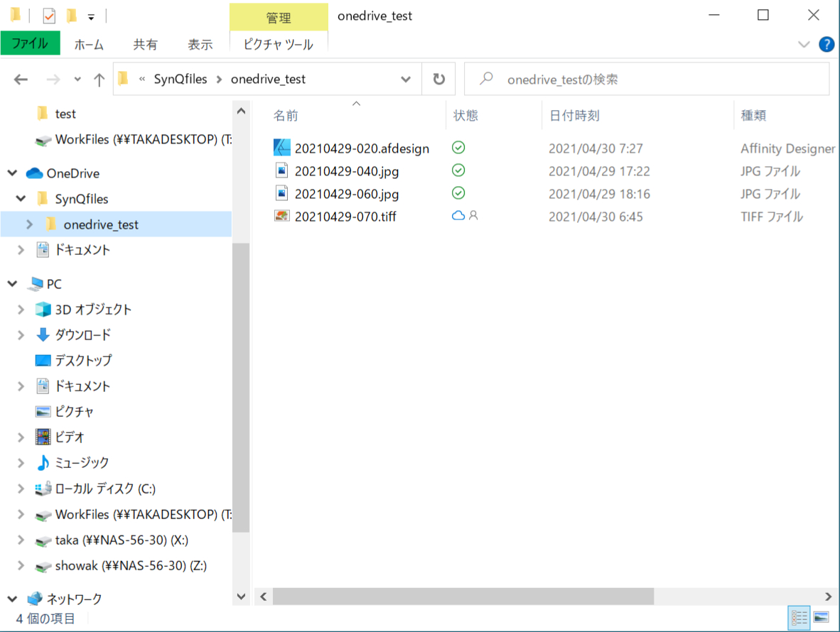Open the address bar history dropdown
This screenshot has height=632, width=840.
(406, 80)
